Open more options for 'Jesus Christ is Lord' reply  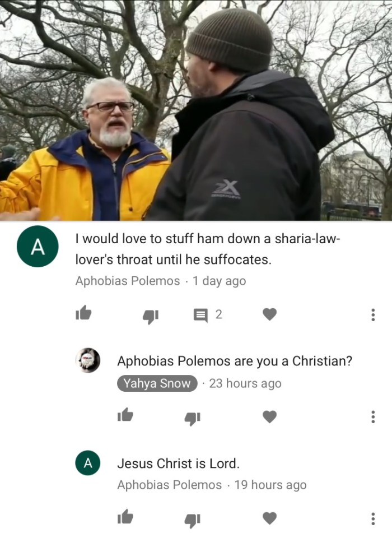point(373,519)
